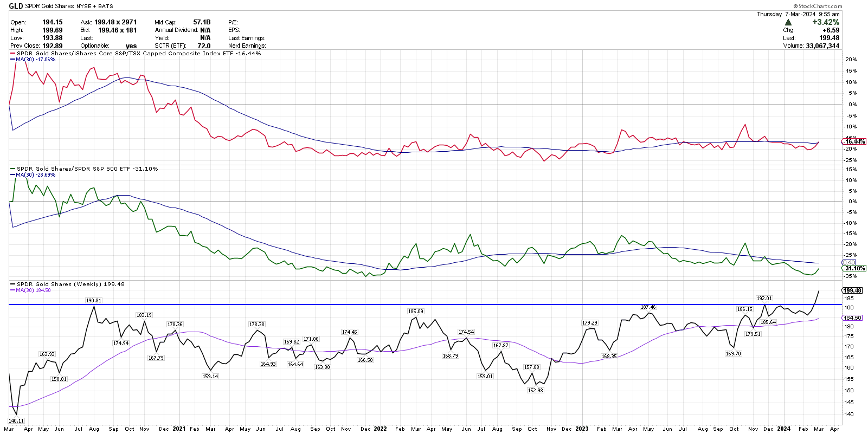
Task: Click the GLD ticker symbol title
Action: (16, 6)
